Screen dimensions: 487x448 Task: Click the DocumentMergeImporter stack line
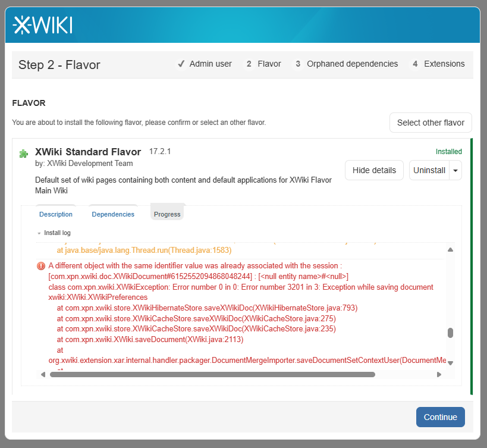tap(247, 361)
